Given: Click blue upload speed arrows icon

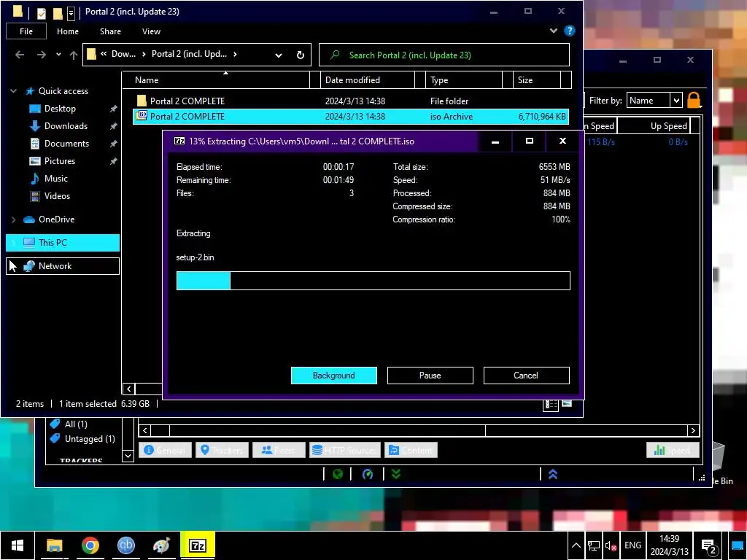Looking at the screenshot, I should (553, 474).
